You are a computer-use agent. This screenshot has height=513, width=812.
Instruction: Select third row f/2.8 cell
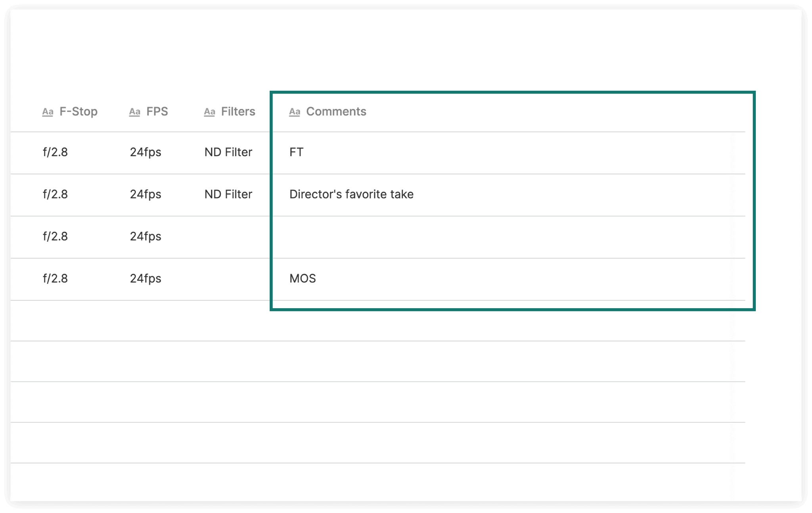tap(55, 237)
